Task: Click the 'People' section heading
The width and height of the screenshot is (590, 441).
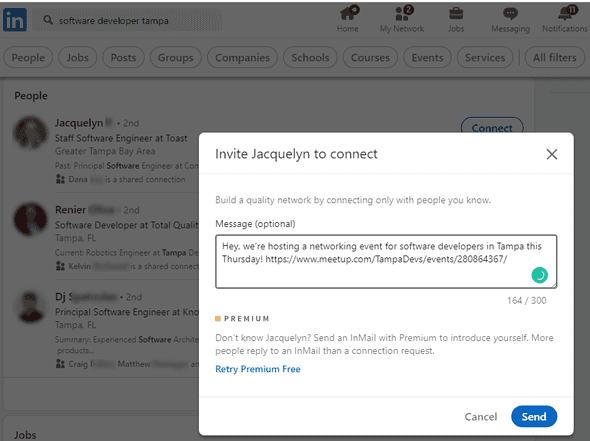Action: (x=31, y=96)
